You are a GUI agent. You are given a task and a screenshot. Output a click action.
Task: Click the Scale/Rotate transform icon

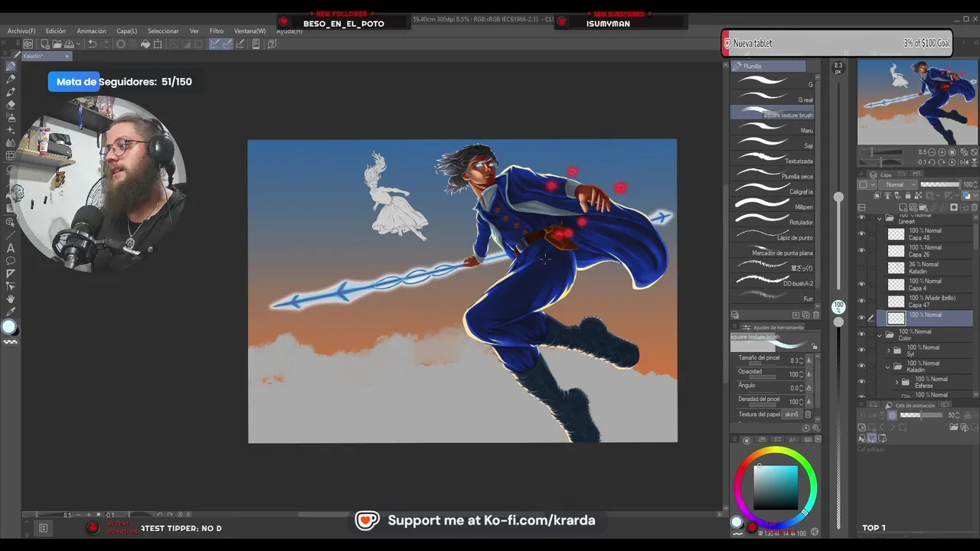coord(158,44)
